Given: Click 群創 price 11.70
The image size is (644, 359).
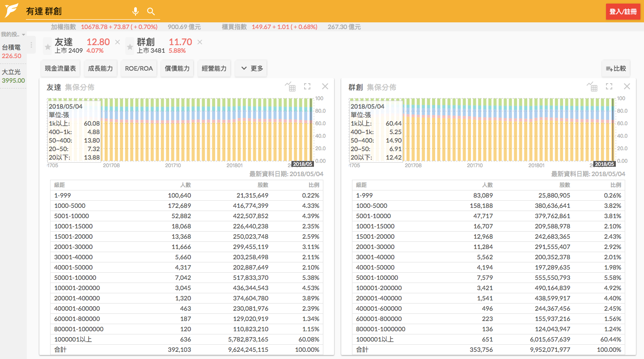Looking at the screenshot, I should click(180, 42).
